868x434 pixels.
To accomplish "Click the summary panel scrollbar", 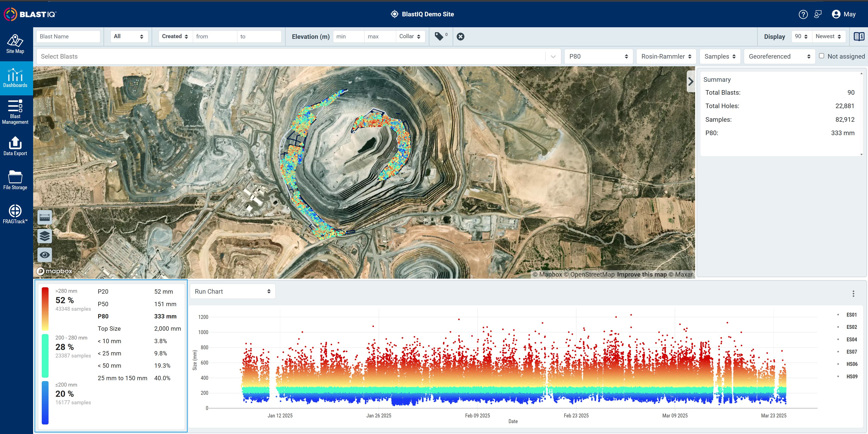I will (x=861, y=114).
